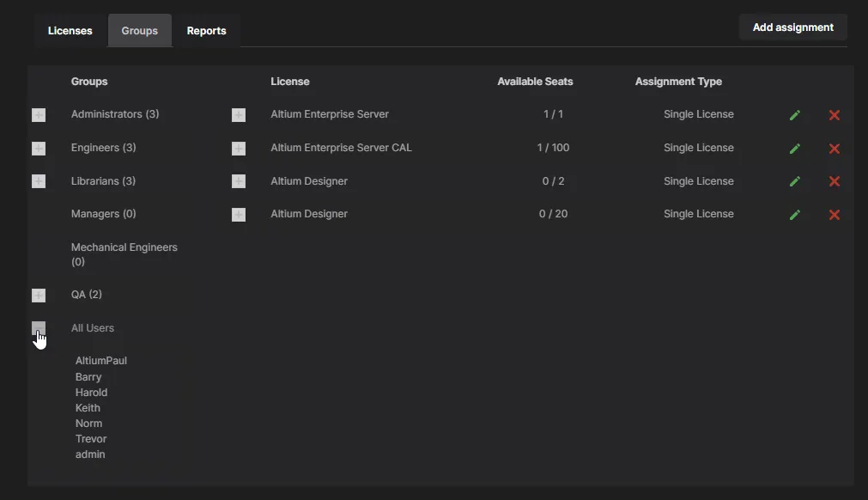Viewport: 868px width, 500px height.
Task: Expand the QA (2) group
Action: [39, 296]
